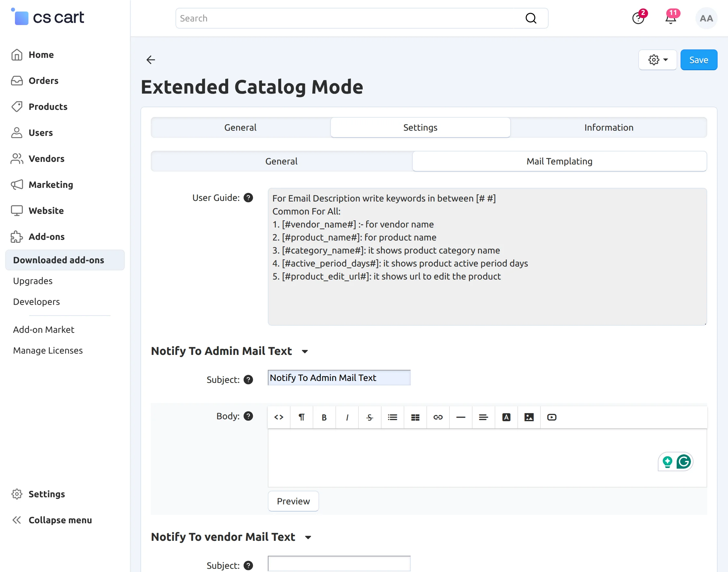Open Developers submenu item
728x572 pixels.
36,302
